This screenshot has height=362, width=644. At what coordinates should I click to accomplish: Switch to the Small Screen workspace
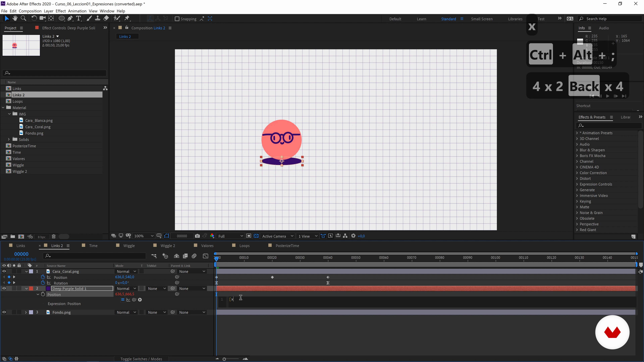coord(482,19)
